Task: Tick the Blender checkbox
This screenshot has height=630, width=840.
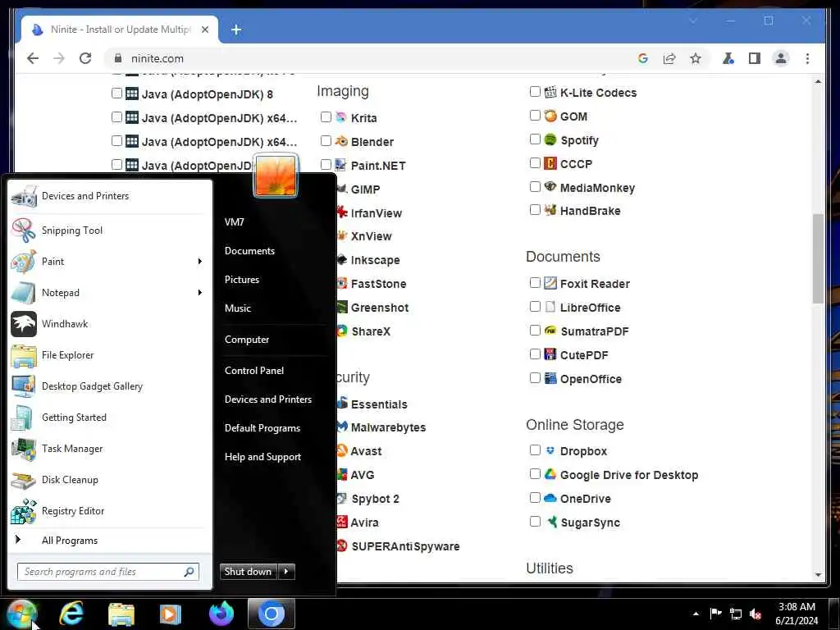Action: (326, 140)
